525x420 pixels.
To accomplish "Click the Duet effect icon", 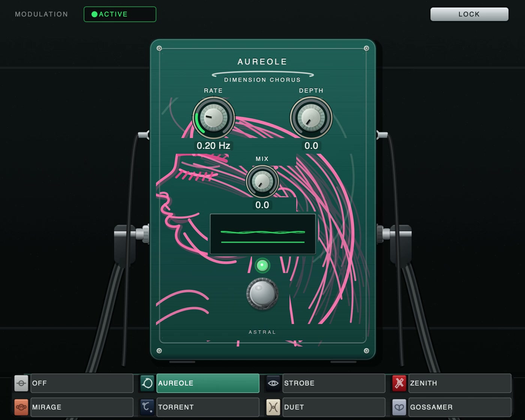I will click(x=273, y=407).
